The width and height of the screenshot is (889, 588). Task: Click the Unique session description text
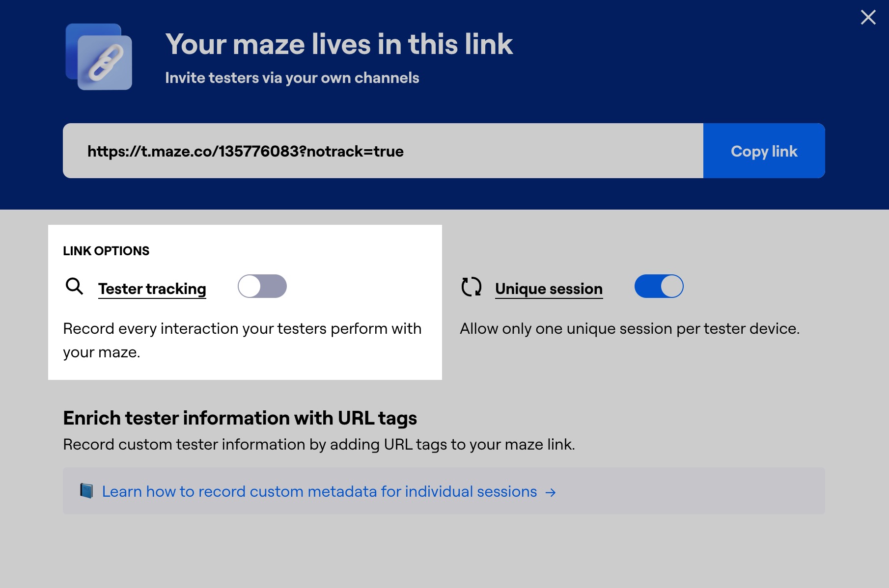630,328
